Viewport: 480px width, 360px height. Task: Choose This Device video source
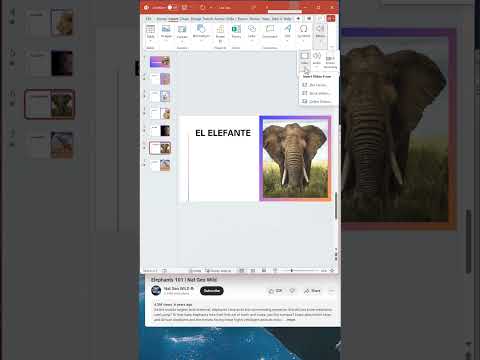tap(314, 85)
